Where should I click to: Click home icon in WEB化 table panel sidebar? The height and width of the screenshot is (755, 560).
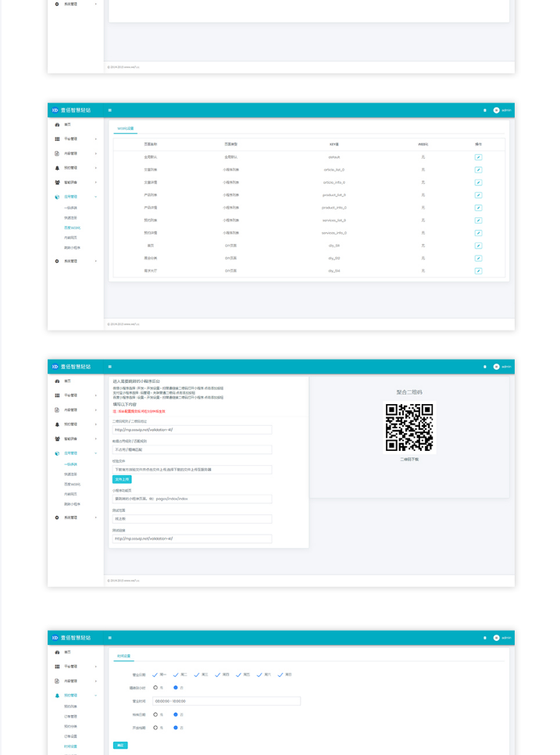click(57, 125)
